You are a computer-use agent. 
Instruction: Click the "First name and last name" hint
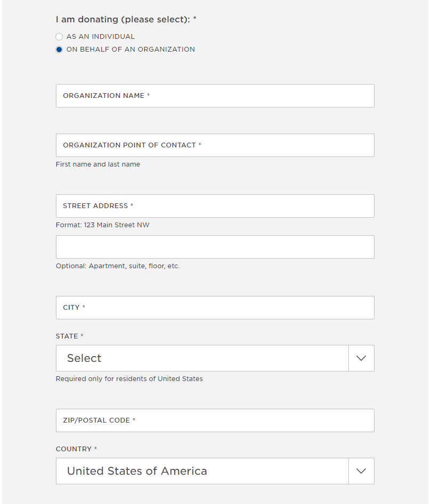(98, 164)
